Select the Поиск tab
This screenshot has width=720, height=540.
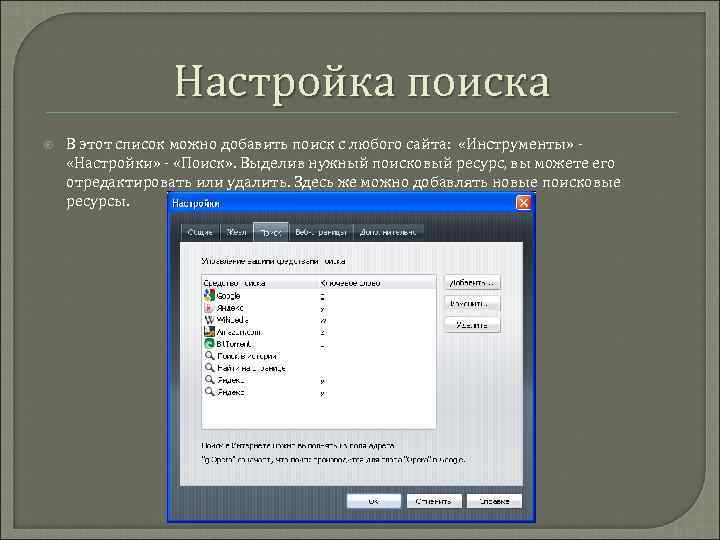tap(271, 232)
